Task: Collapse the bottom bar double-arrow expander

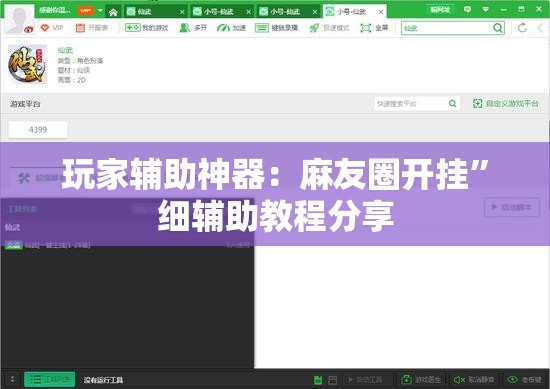Action: (x=12, y=379)
